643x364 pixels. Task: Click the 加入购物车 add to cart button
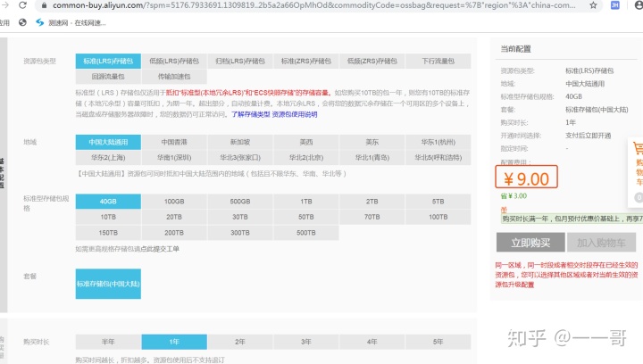click(601, 243)
